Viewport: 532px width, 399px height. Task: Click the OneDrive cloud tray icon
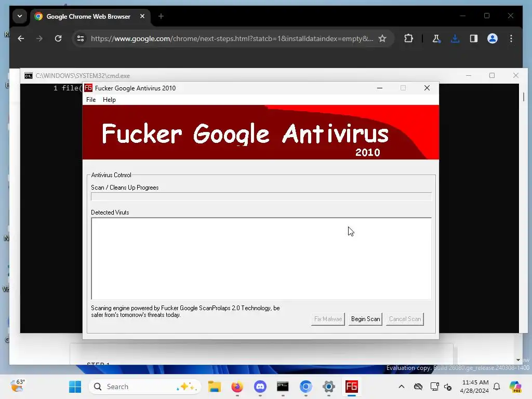[x=418, y=387]
